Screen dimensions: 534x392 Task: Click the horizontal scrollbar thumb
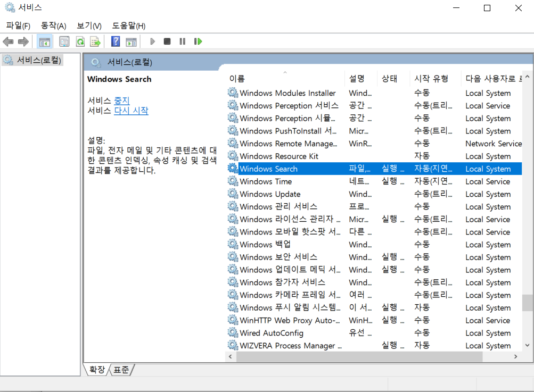[359, 356]
